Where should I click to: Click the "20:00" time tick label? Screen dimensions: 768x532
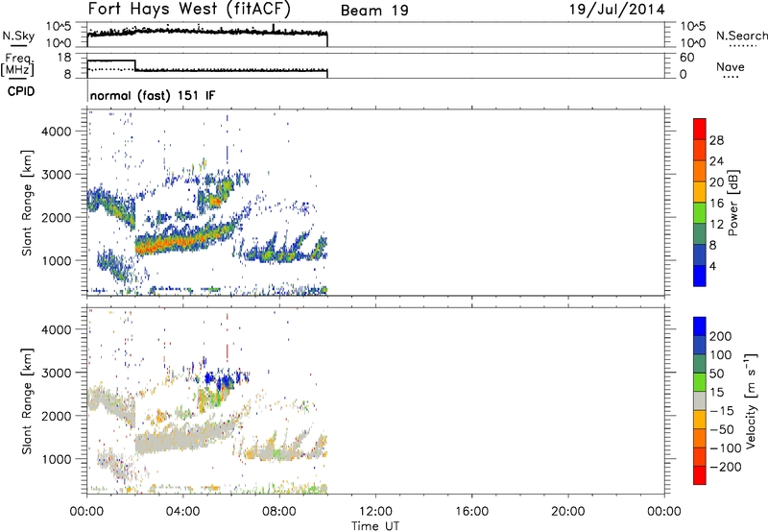click(567, 512)
